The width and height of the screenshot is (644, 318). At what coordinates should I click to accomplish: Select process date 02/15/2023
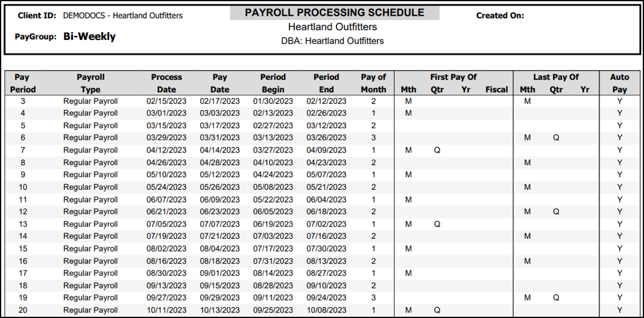(x=166, y=101)
